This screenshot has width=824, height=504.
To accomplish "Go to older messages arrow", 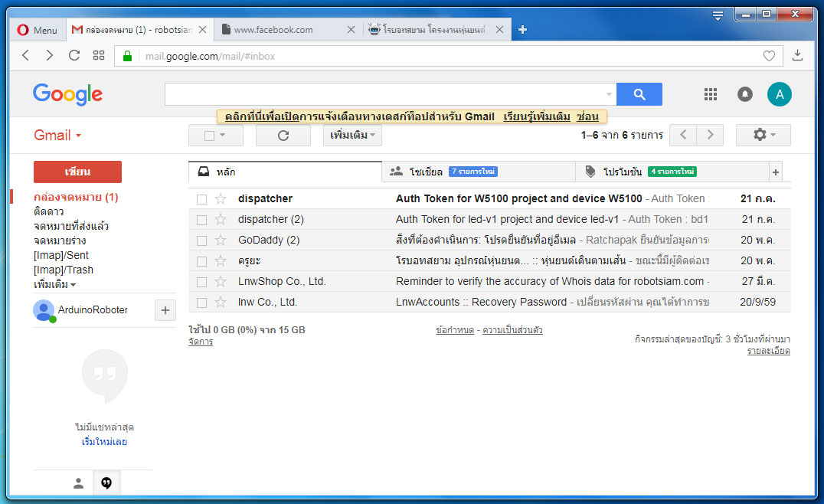I will pyautogui.click(x=710, y=135).
